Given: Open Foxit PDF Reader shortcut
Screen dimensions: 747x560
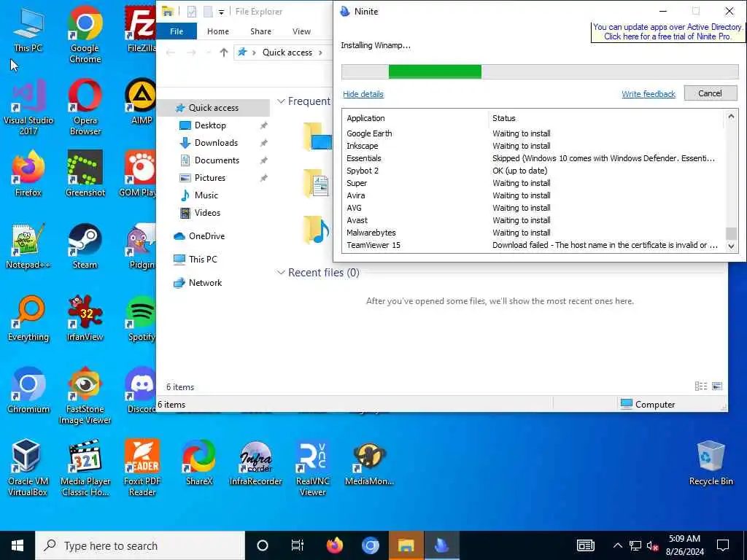Looking at the screenshot, I should point(142,469).
